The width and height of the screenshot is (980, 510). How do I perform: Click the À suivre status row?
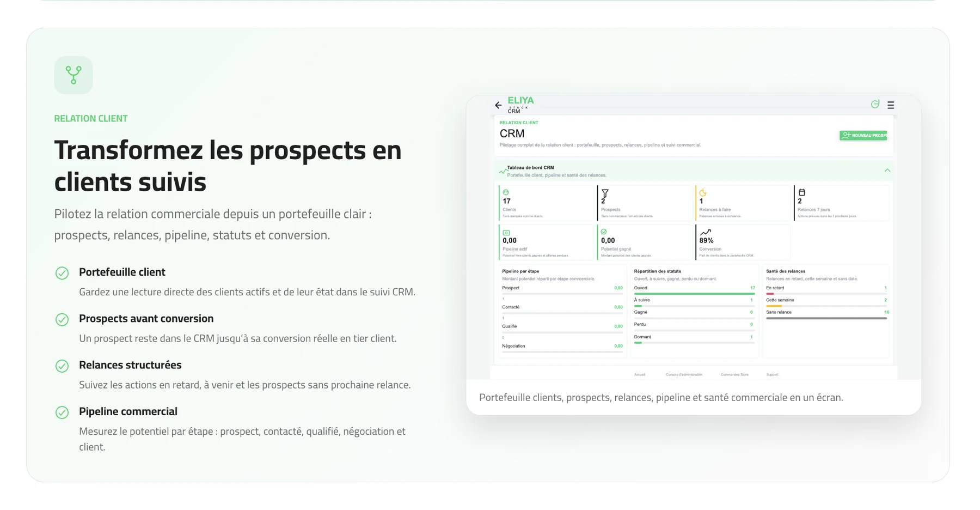[x=694, y=302]
